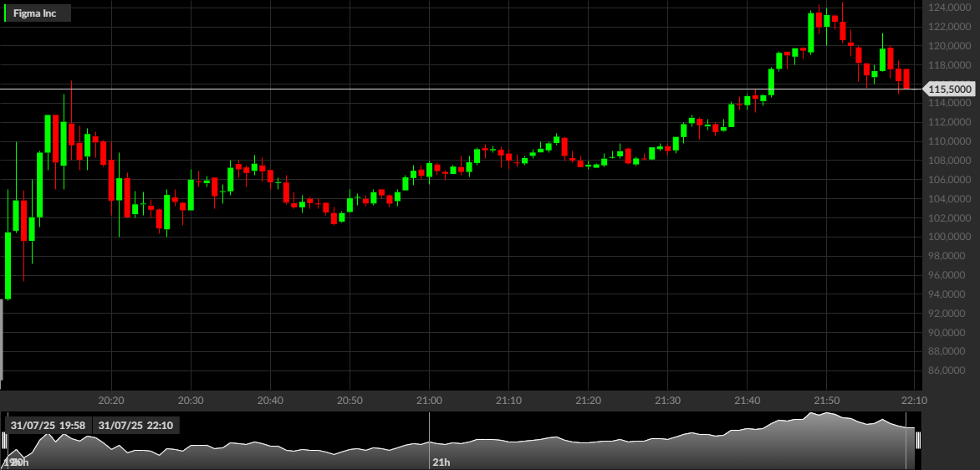Click the 120,0000 price axis label
980x470 pixels.
point(949,46)
